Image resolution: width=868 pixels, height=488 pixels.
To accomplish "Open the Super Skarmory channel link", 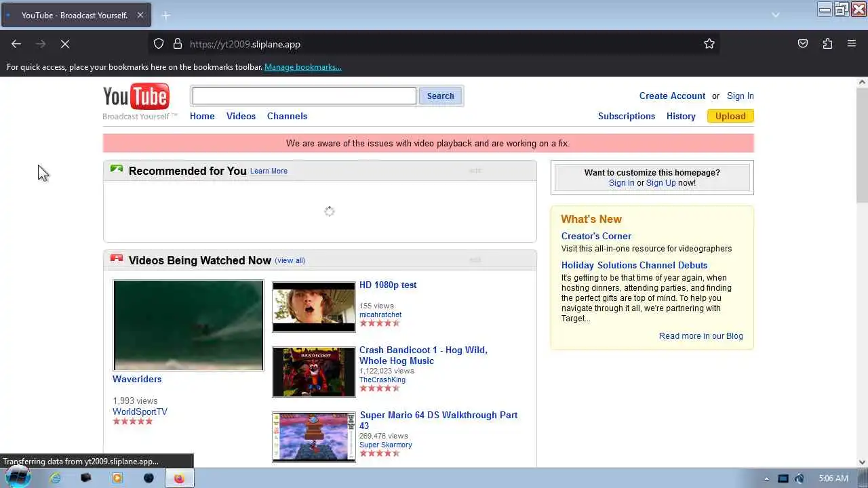I will coord(386,445).
